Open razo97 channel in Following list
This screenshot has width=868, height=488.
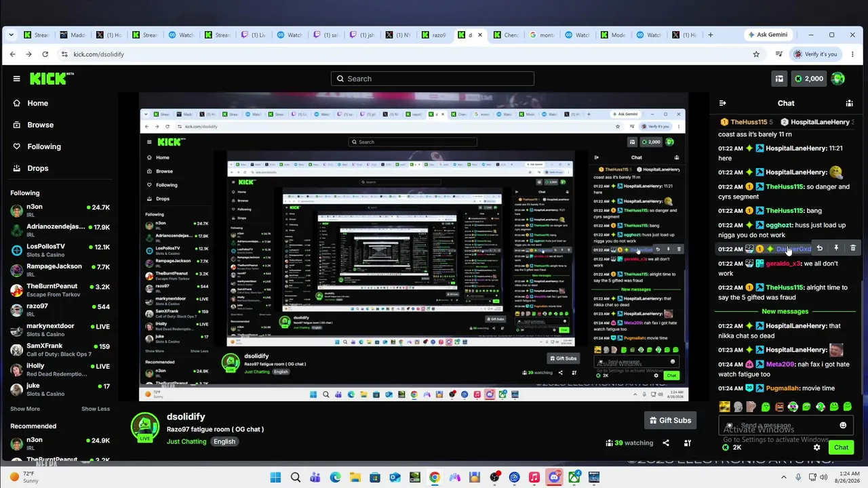[x=60, y=310]
